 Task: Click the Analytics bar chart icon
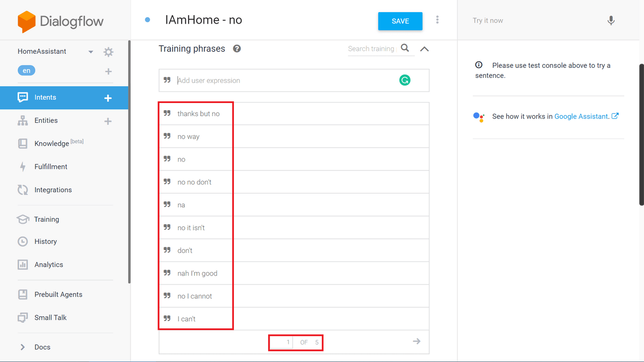pos(23,264)
